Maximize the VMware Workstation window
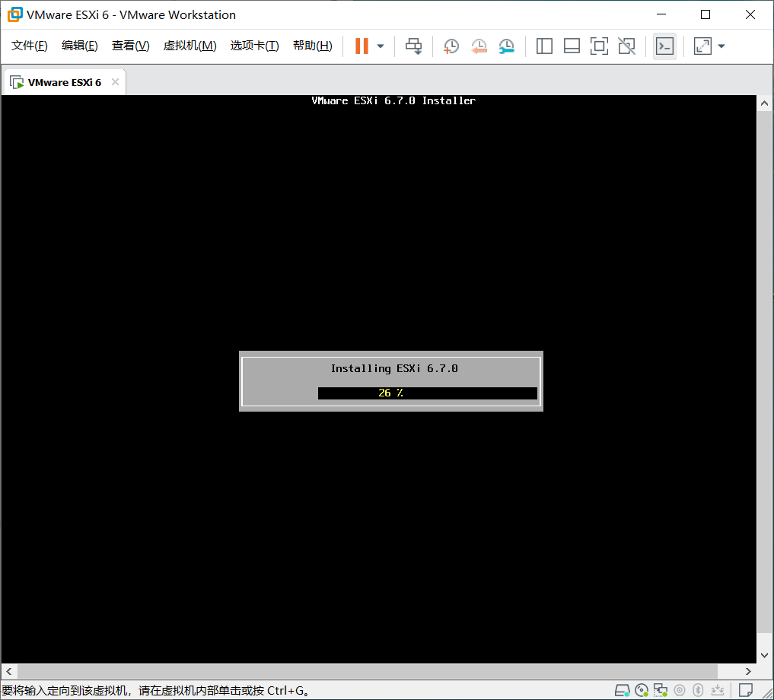Image resolution: width=774 pixels, height=700 pixels. pos(706,14)
